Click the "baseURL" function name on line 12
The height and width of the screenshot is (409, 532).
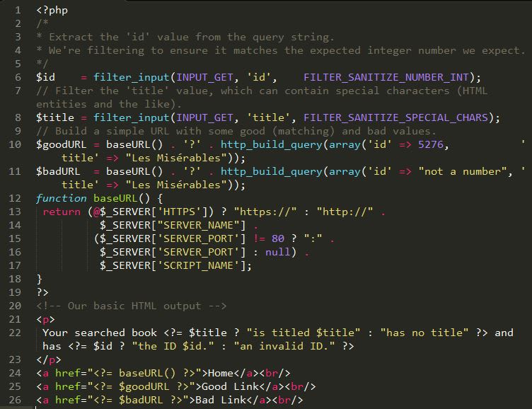115,199
